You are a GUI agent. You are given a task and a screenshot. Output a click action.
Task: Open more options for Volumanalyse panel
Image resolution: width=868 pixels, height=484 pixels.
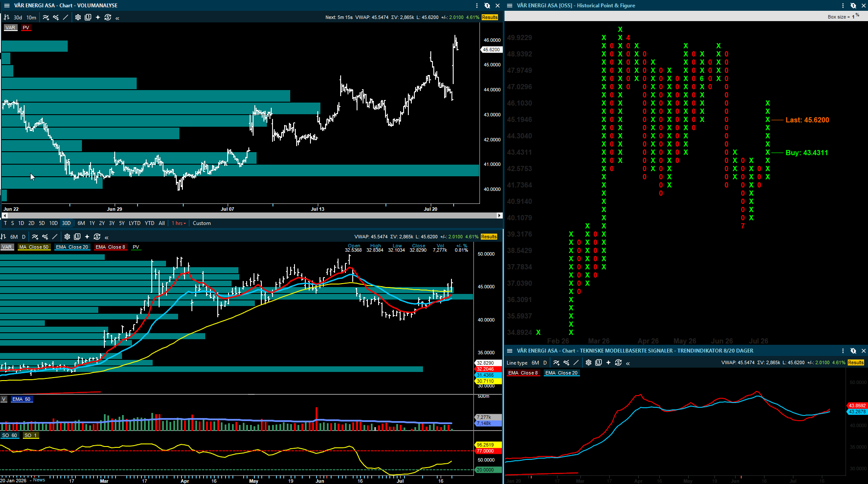[477, 6]
